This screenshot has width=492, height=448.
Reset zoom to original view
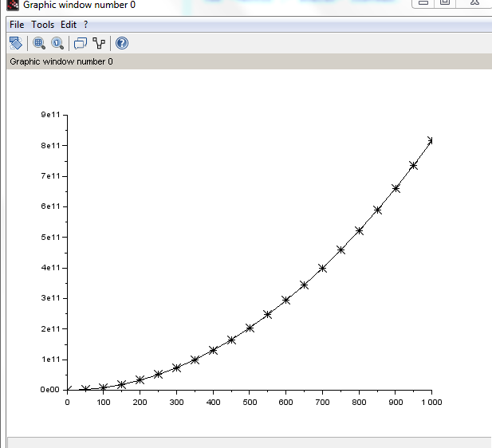tap(57, 43)
